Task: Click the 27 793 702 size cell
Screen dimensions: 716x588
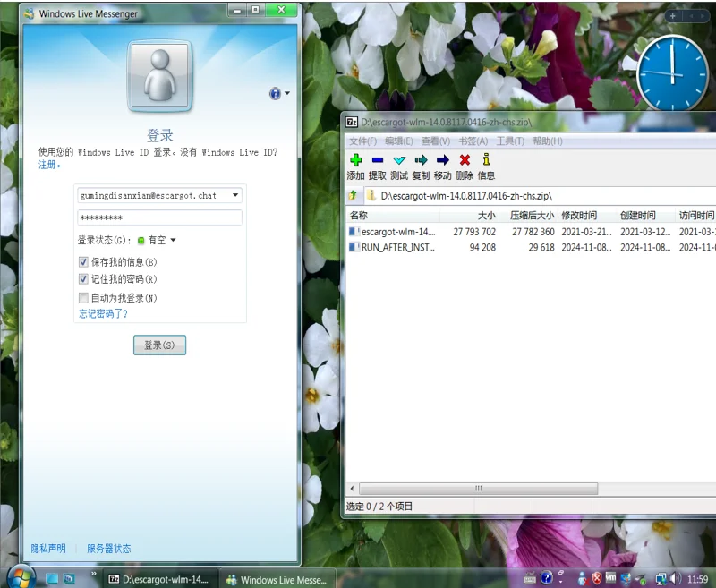Action: (474, 232)
